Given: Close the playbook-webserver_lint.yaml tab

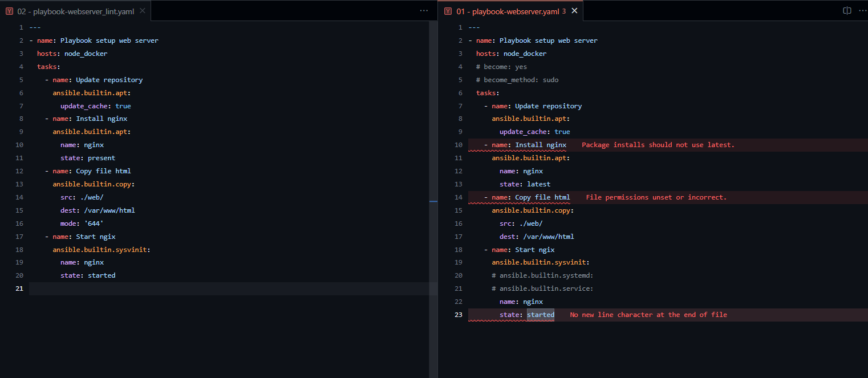Looking at the screenshot, I should point(142,10).
